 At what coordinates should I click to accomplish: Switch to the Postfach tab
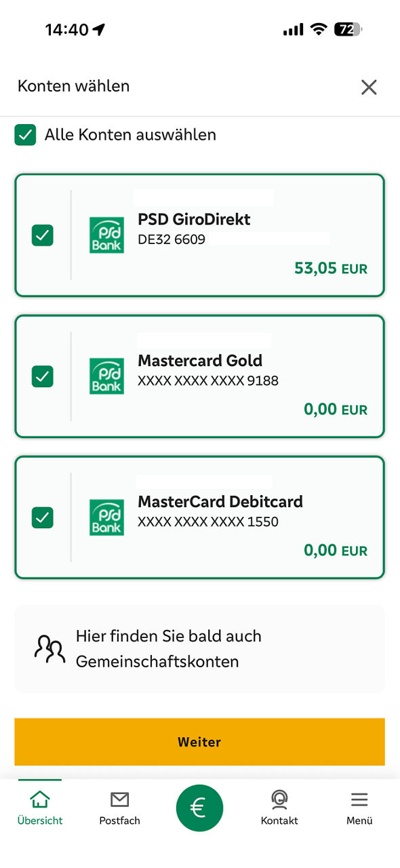(x=119, y=807)
